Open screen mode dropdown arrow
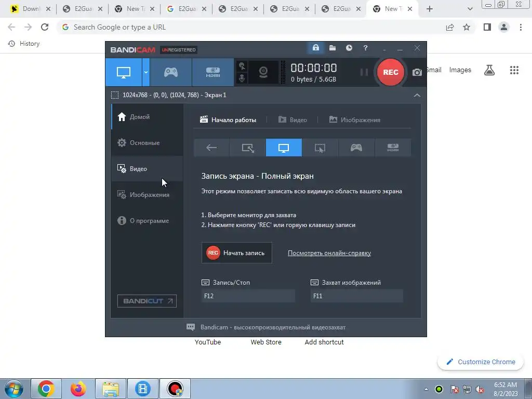532x399 pixels. (x=145, y=72)
